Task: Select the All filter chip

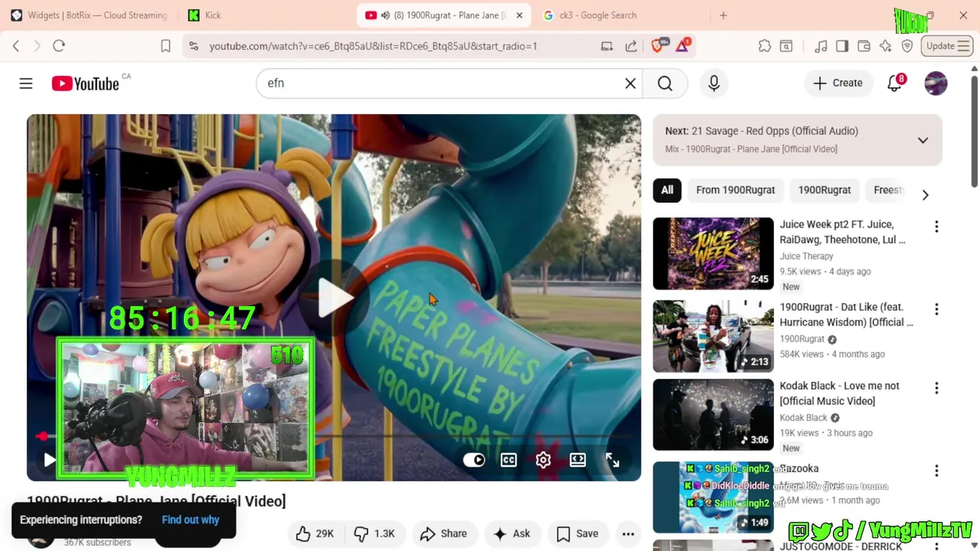Action: coord(667,190)
